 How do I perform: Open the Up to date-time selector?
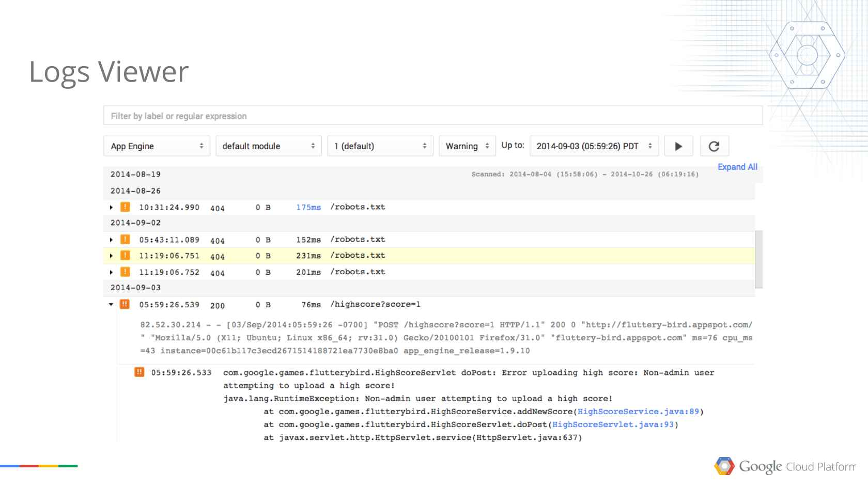(x=594, y=146)
